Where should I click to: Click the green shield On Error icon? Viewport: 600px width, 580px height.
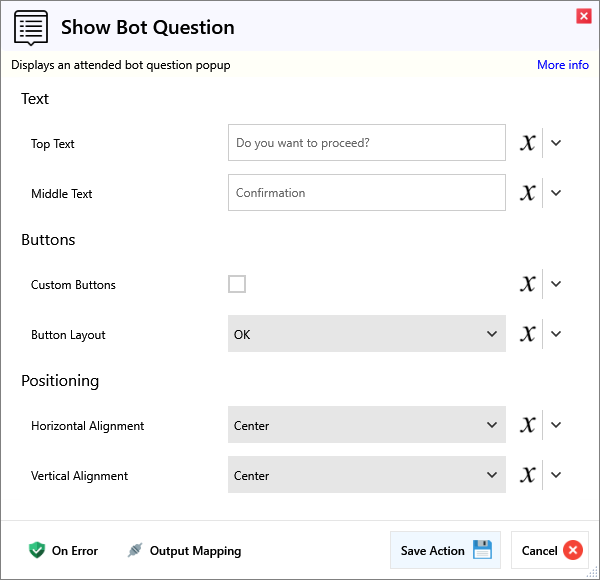point(37,550)
